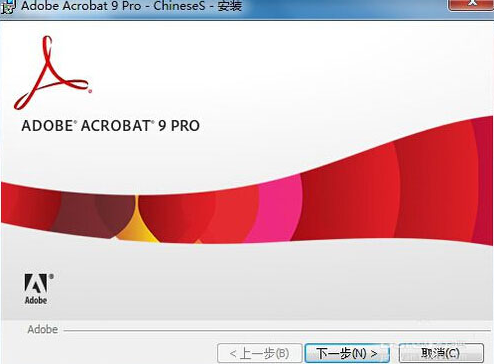Click the red Acrobat ribbon logo
495x364 pixels.
point(53,73)
